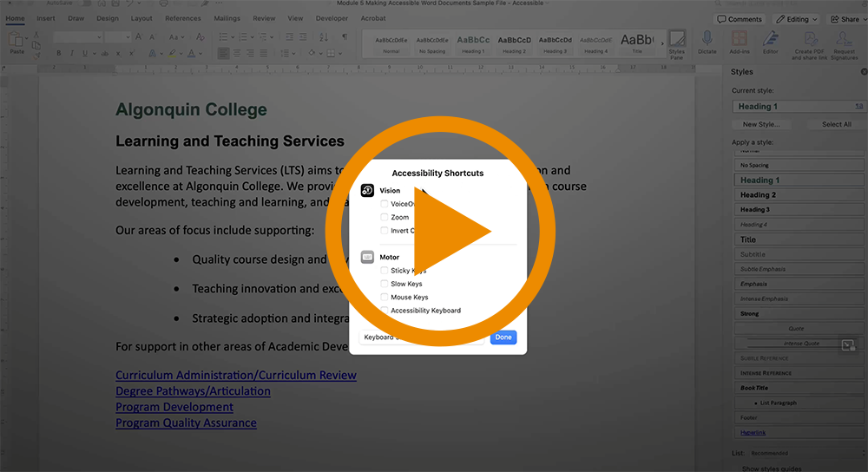Open the Degree Pathways/Articulation link

193,391
